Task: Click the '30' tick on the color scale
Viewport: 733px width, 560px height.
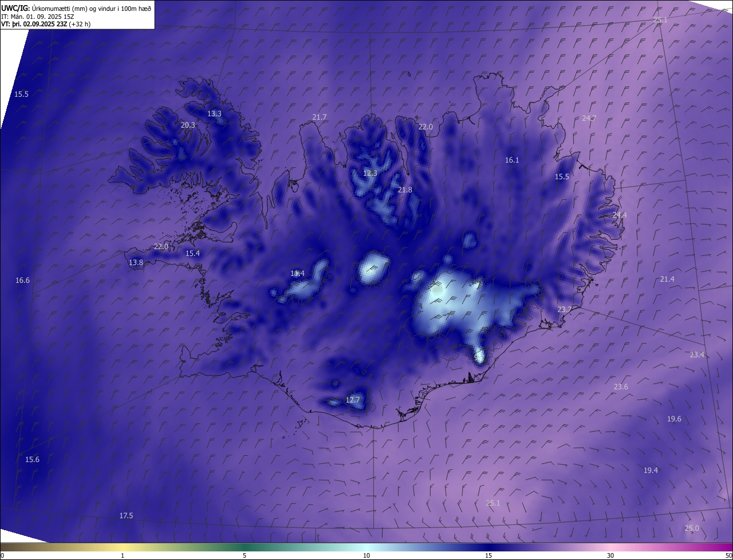Action: (610, 555)
